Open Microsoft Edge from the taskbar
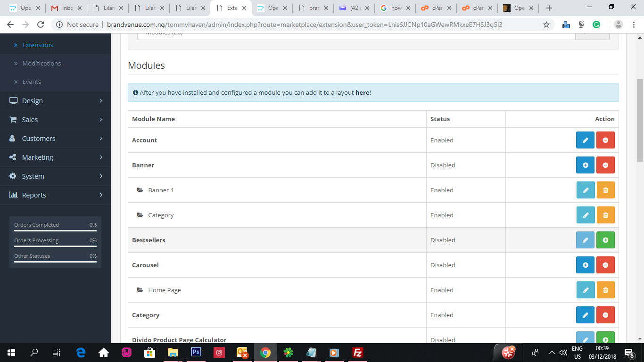Screen dimensions: 644x362 click(81, 352)
